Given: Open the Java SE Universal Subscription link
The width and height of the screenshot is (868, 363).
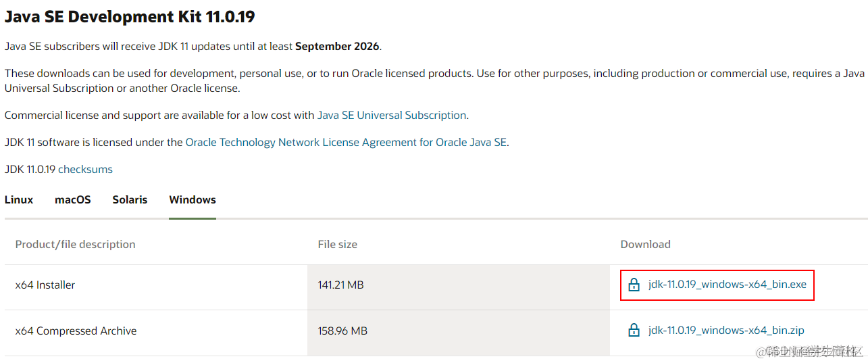Looking at the screenshot, I should (x=392, y=115).
